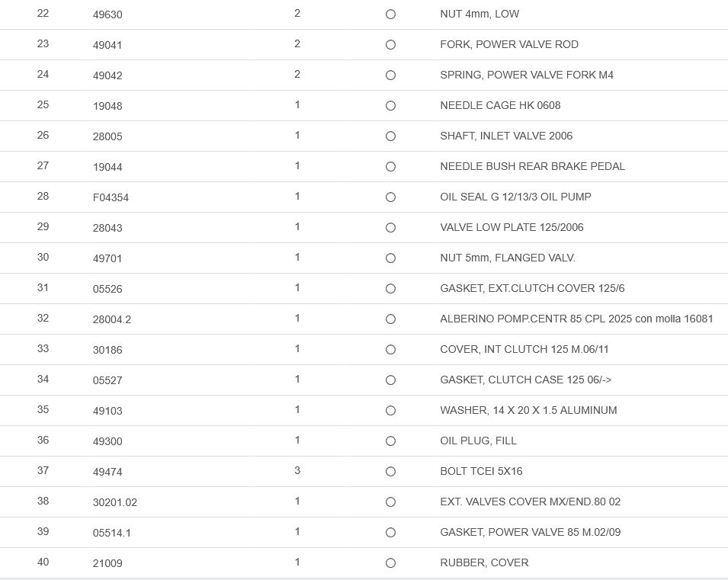The image size is (728, 580).
Task: Select the circle for NUT 4mm, LOW
Action: click(390, 14)
